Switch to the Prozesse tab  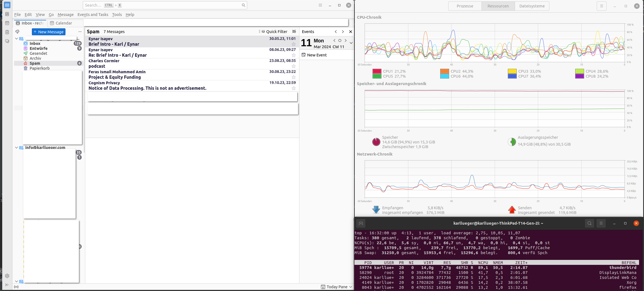(465, 6)
